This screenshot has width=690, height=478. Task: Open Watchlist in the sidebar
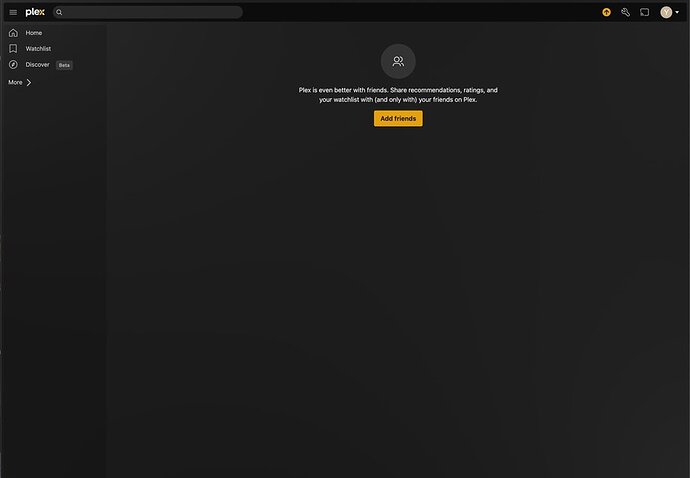pos(38,49)
